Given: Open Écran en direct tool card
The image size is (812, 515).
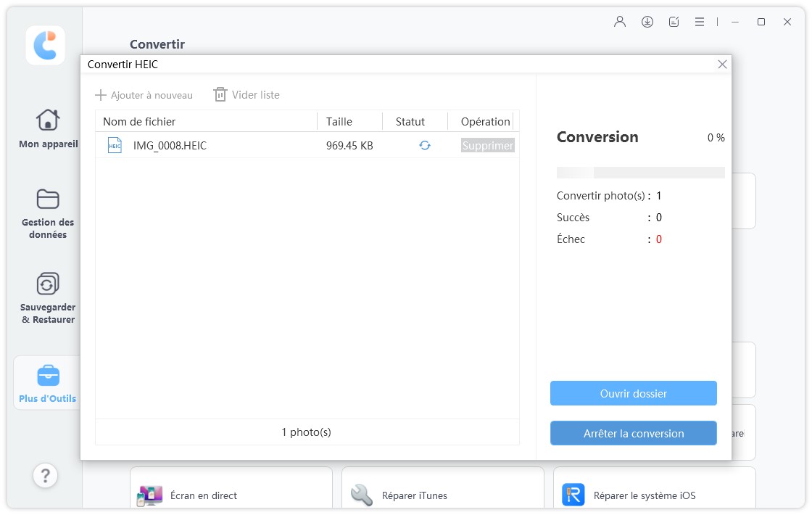Looking at the screenshot, I should pyautogui.click(x=231, y=488).
